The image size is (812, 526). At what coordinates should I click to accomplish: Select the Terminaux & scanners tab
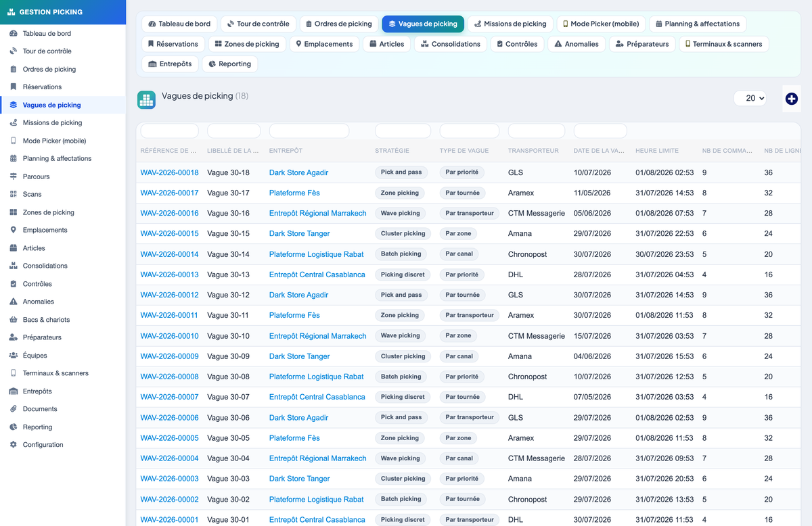723,44
